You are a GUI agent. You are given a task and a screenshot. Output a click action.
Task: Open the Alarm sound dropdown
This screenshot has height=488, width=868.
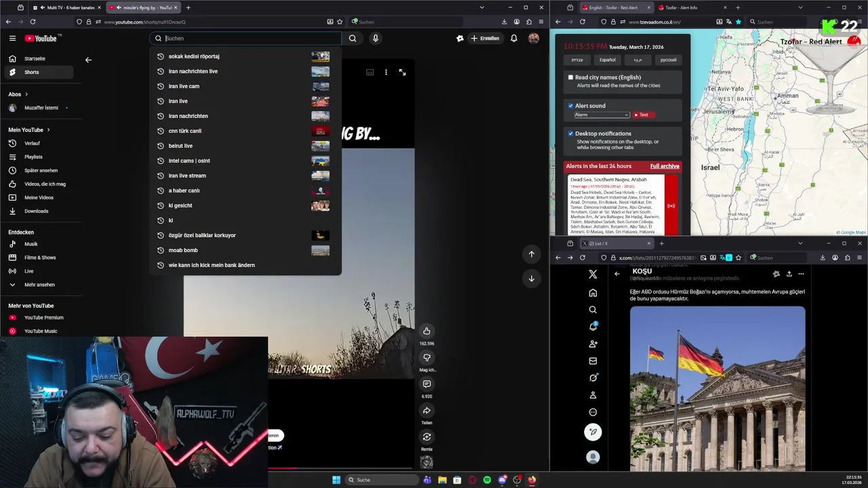pos(601,115)
